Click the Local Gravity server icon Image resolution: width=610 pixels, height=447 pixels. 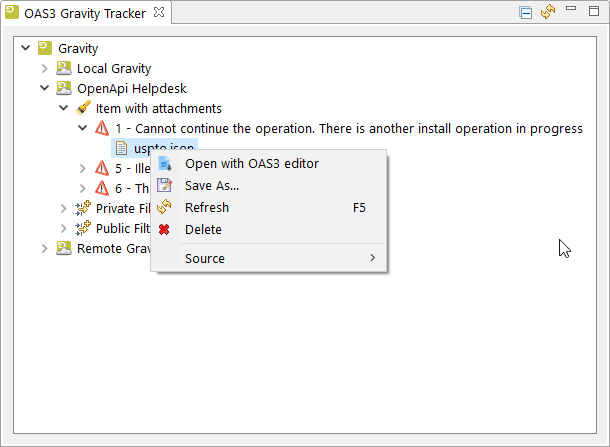[64, 68]
